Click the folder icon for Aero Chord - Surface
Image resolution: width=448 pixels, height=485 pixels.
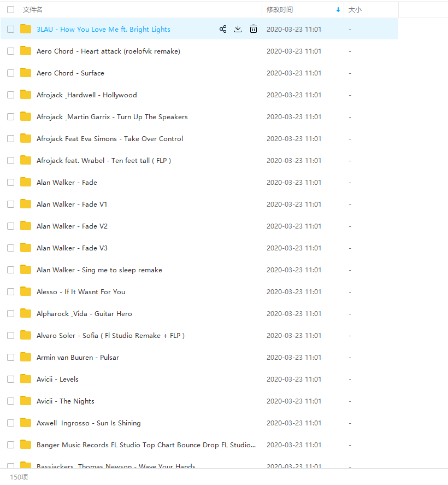point(26,73)
